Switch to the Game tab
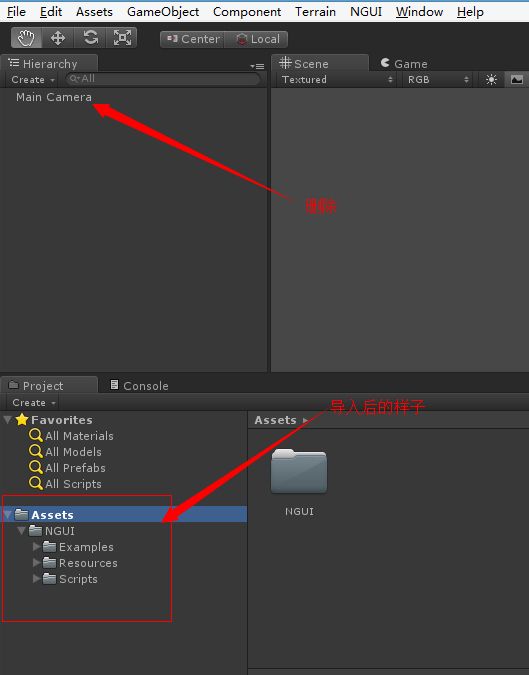The image size is (529, 675). (404, 64)
